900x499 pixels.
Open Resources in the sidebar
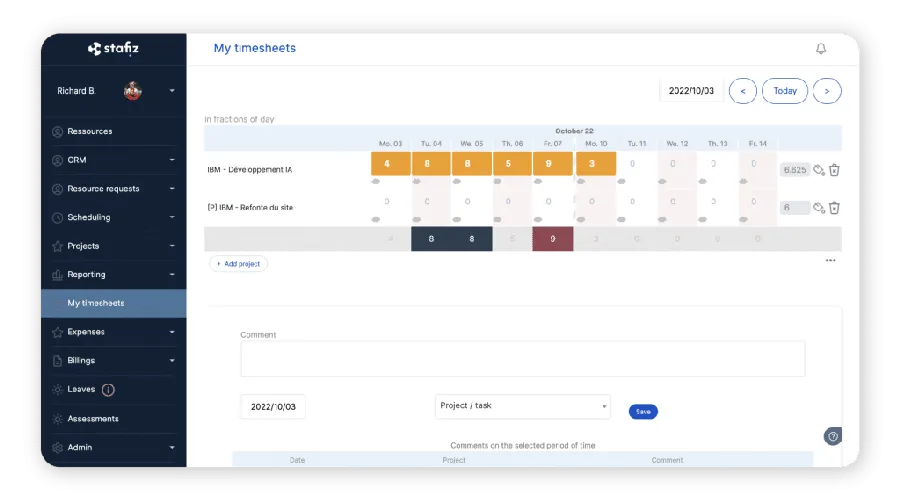89,131
